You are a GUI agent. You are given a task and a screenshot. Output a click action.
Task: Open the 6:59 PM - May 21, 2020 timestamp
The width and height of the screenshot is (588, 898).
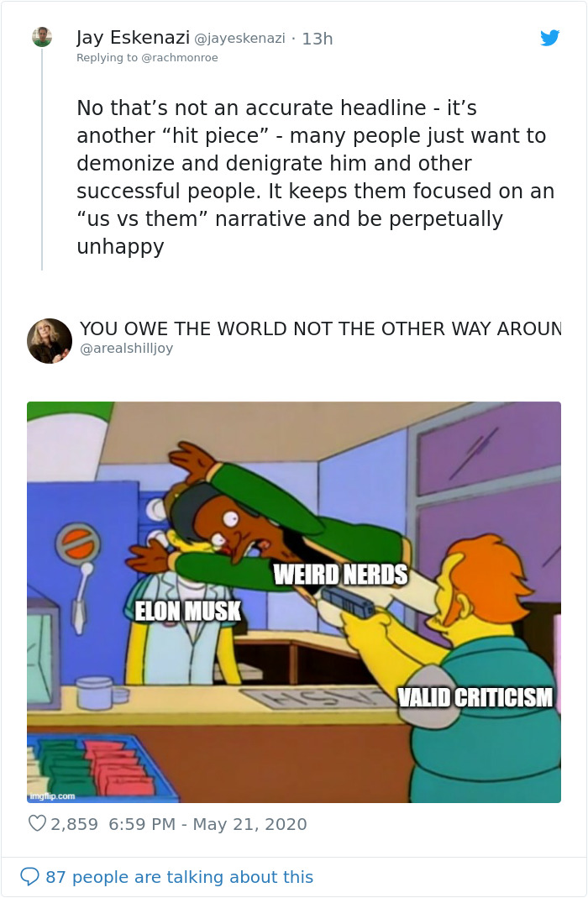[x=207, y=824]
